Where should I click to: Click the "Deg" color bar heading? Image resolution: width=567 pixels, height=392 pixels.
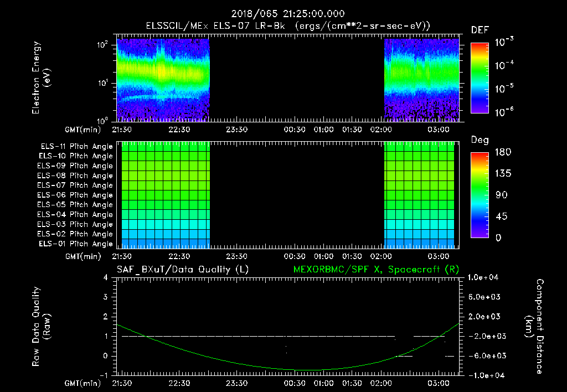coord(480,140)
